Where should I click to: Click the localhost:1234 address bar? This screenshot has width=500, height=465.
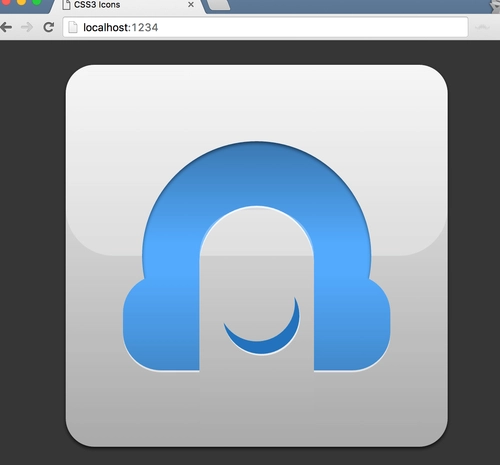(x=265, y=27)
